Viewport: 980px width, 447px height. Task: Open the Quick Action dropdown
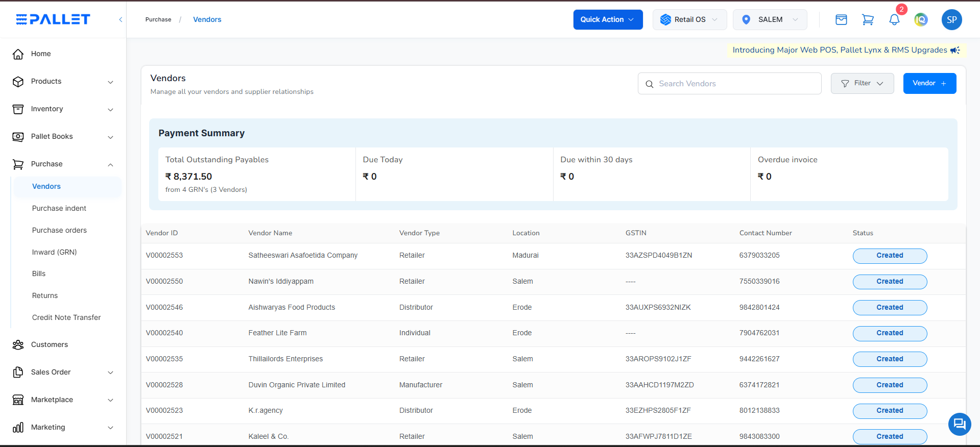pyautogui.click(x=607, y=19)
